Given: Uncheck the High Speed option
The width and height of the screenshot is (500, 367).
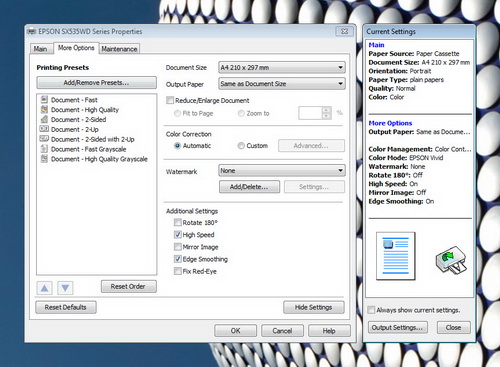Looking at the screenshot, I should [178, 234].
